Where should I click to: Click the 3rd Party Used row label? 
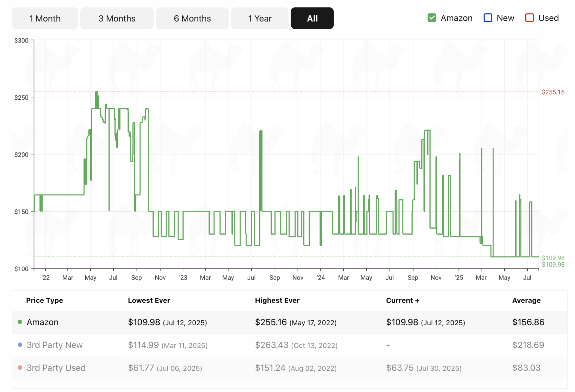pos(56,368)
